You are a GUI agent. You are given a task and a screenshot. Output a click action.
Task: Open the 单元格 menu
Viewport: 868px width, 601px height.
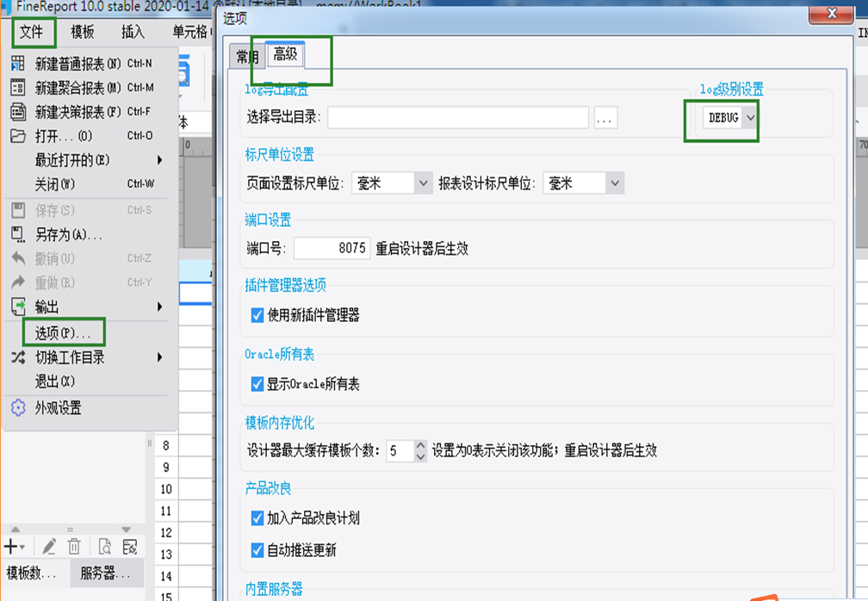point(189,32)
